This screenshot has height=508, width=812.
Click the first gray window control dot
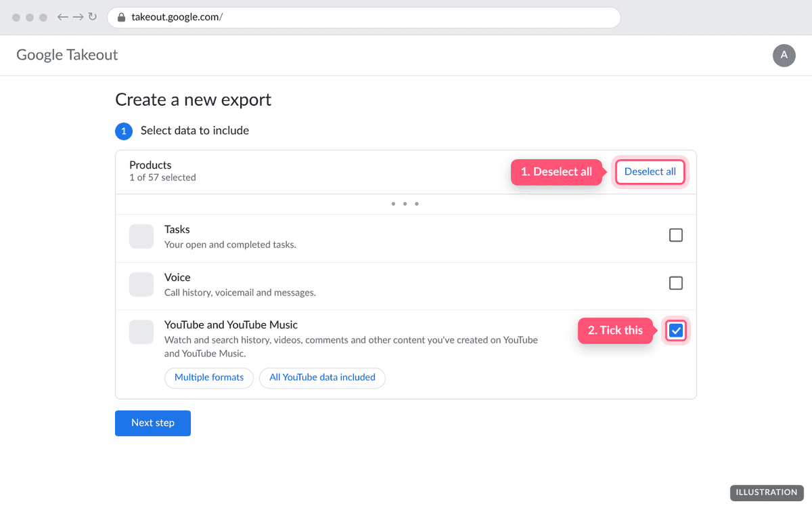(16, 18)
